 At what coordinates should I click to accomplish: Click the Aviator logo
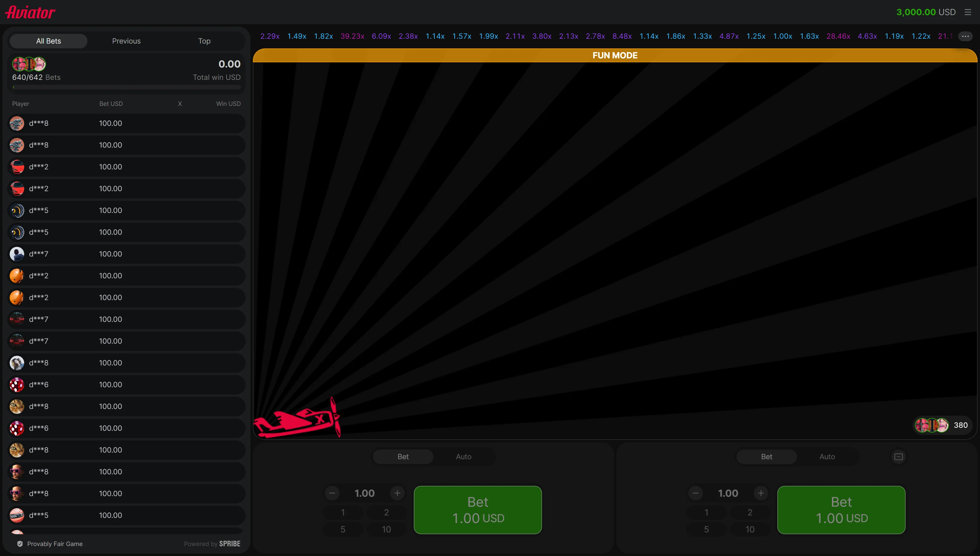[30, 12]
